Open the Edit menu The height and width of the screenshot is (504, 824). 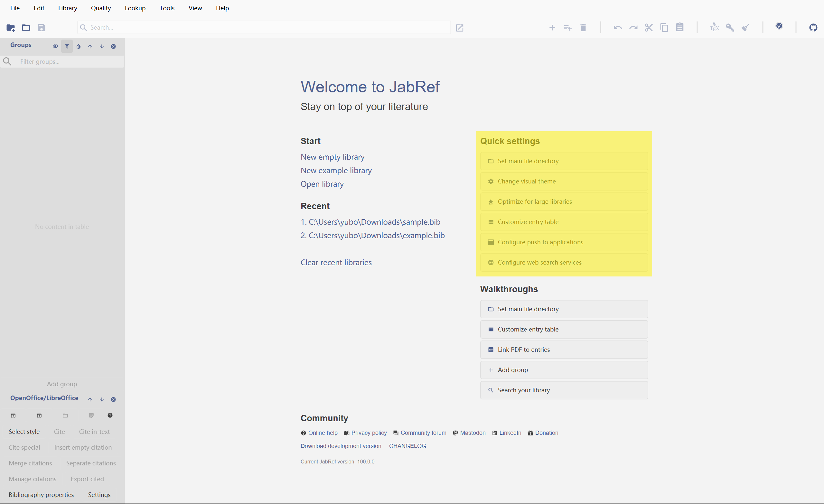pos(39,8)
